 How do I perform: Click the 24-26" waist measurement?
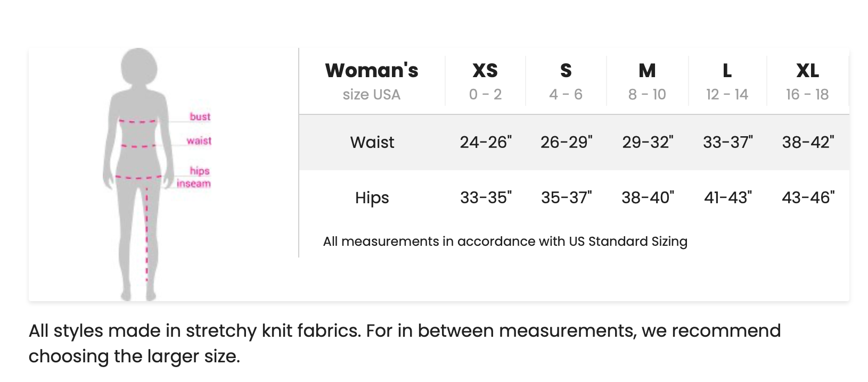point(486,142)
